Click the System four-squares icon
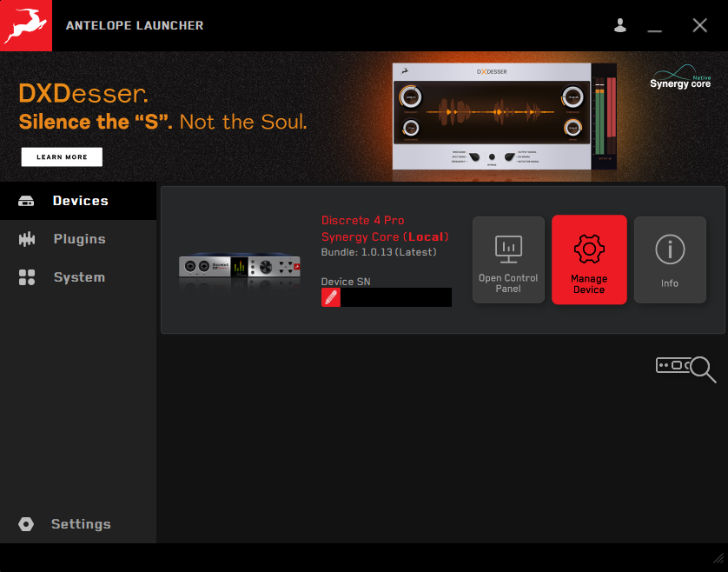 [x=27, y=277]
